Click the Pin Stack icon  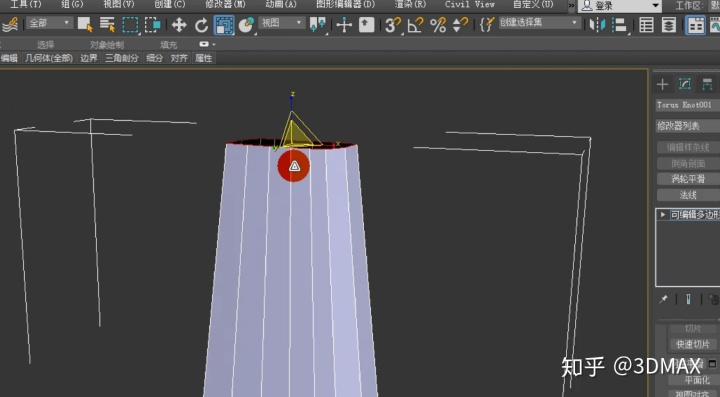pyautogui.click(x=664, y=299)
